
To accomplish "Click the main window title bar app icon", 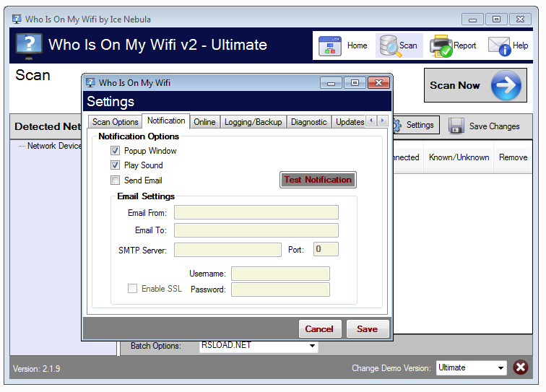I will 17,19.
